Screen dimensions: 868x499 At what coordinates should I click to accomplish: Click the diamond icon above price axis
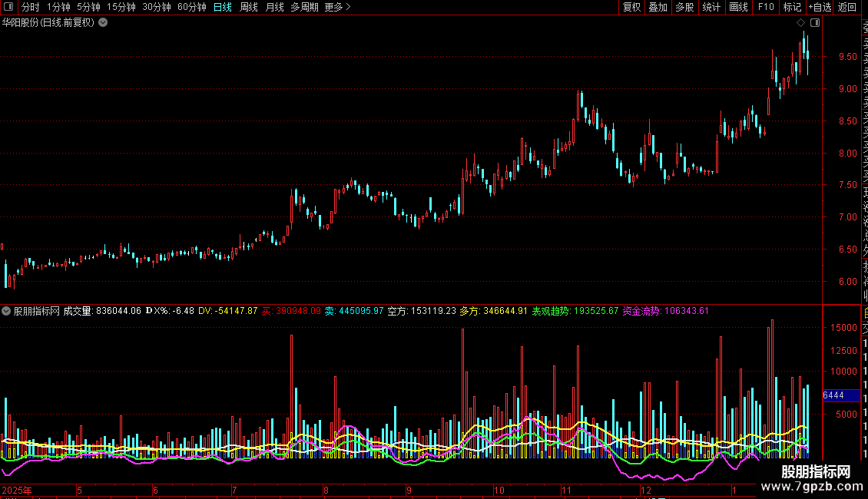point(800,23)
